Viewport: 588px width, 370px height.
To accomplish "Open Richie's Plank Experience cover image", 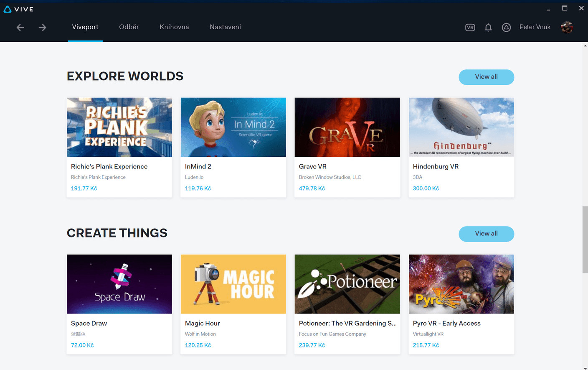I will click(x=119, y=127).
